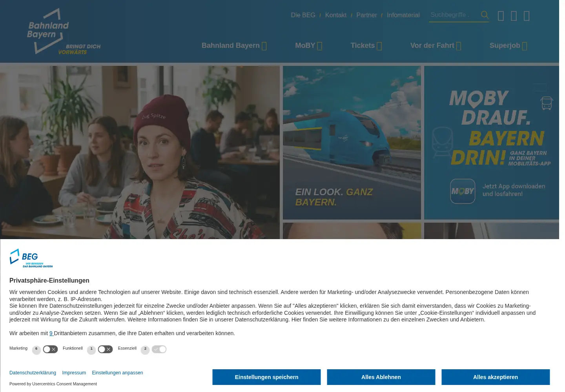This screenshot has height=392, width=565.
Task: Click the 9 Drittanbietern count link
Action: [51, 333]
